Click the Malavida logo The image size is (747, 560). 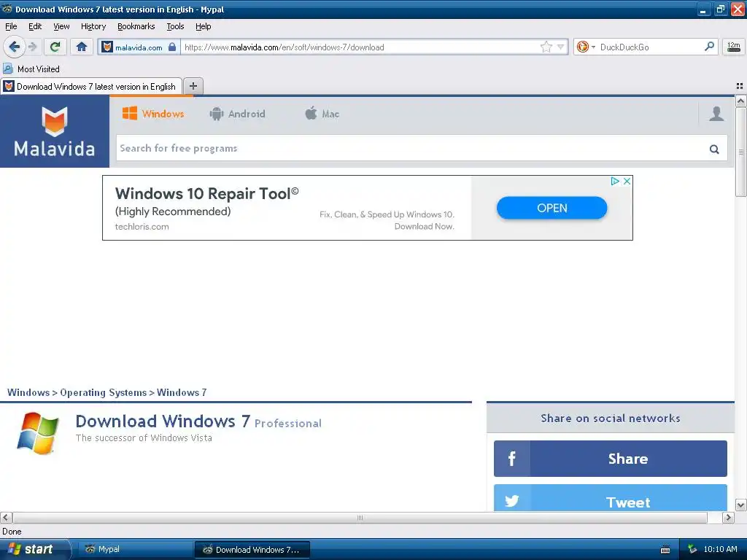pos(54,131)
